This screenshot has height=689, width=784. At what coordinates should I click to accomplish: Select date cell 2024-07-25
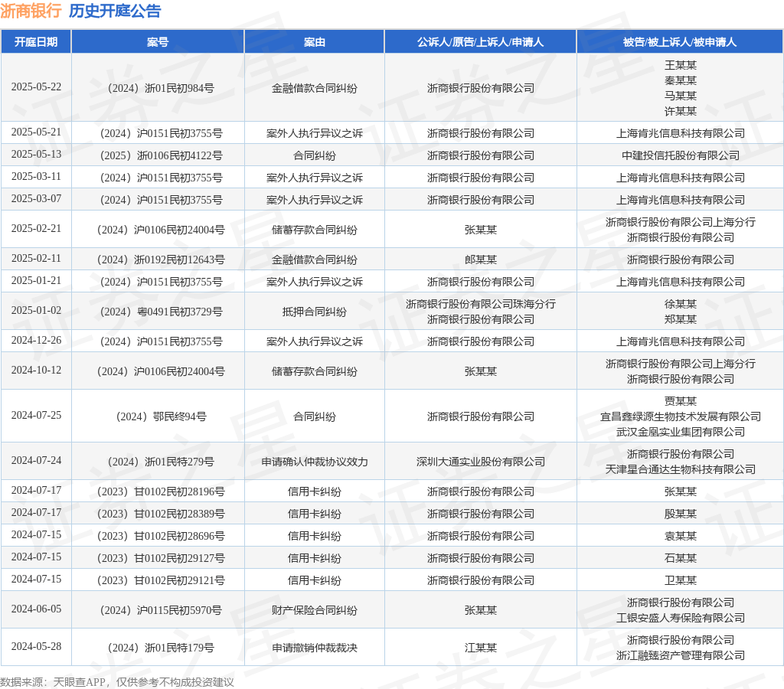coord(36,416)
